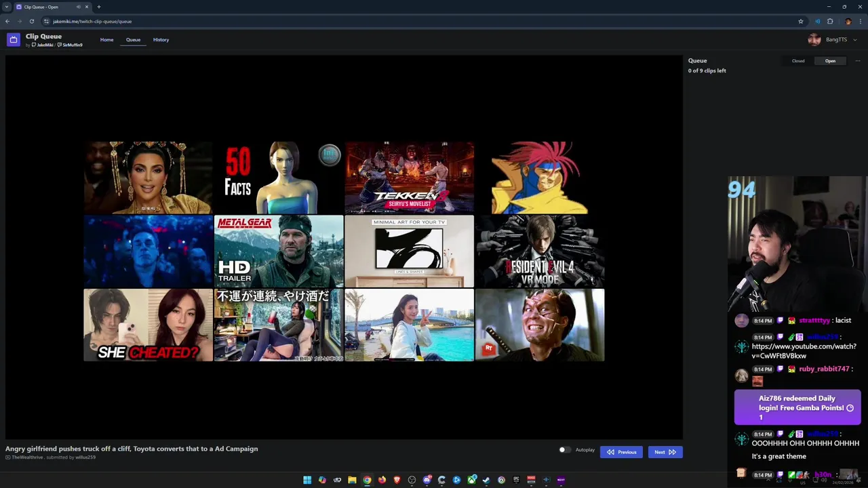
Task: Open the Xbox app from the taskbar
Action: (x=471, y=480)
